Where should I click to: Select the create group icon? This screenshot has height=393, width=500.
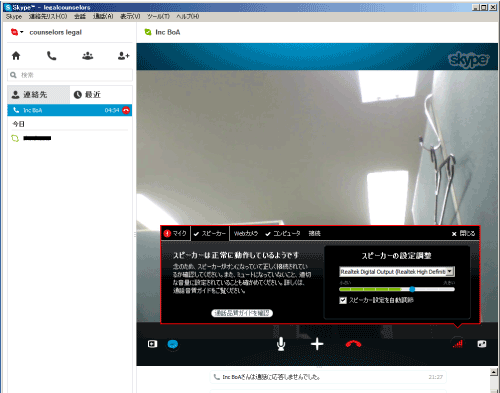tap(88, 56)
